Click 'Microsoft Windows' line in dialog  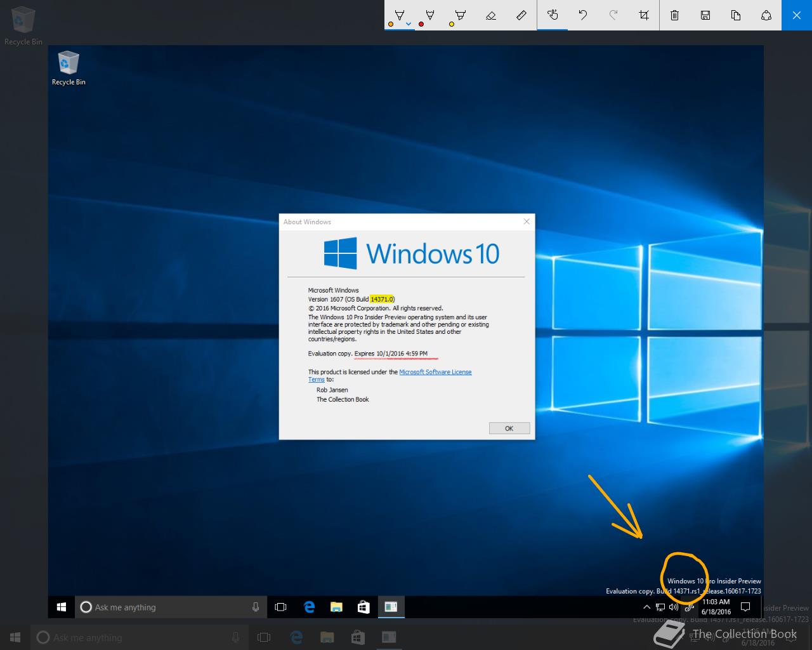(x=334, y=291)
